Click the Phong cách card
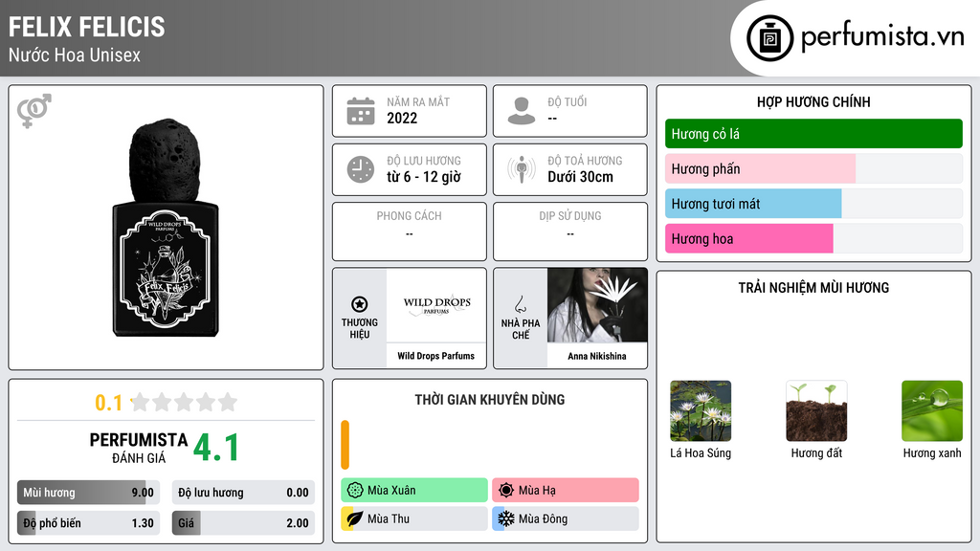 tap(410, 231)
